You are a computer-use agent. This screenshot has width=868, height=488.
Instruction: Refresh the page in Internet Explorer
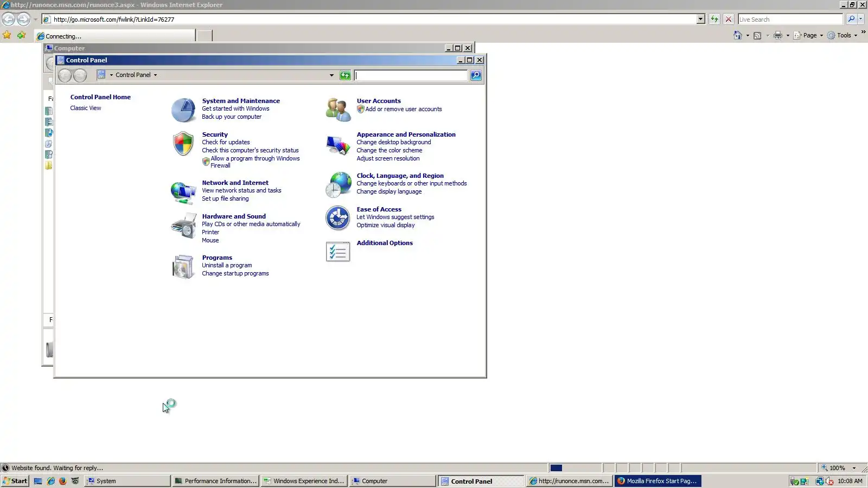[x=714, y=19]
